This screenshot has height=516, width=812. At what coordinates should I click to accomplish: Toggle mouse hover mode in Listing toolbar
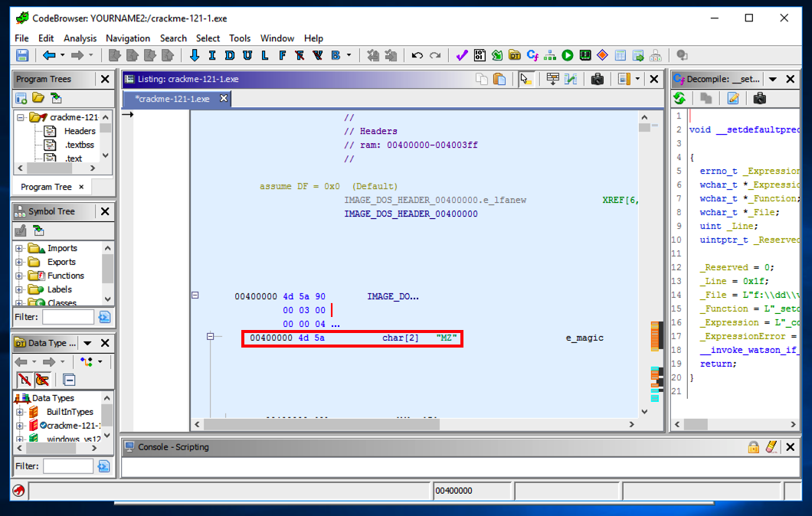[526, 79]
